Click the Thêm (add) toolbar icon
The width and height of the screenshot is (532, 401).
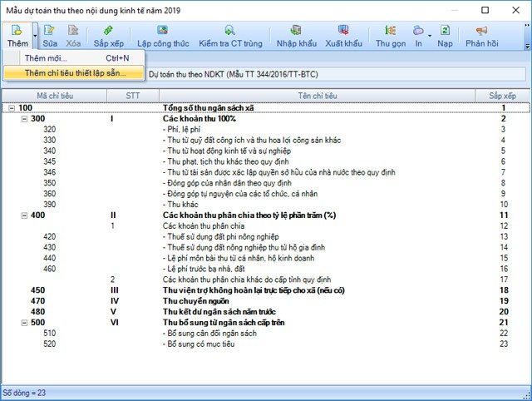pyautogui.click(x=17, y=34)
